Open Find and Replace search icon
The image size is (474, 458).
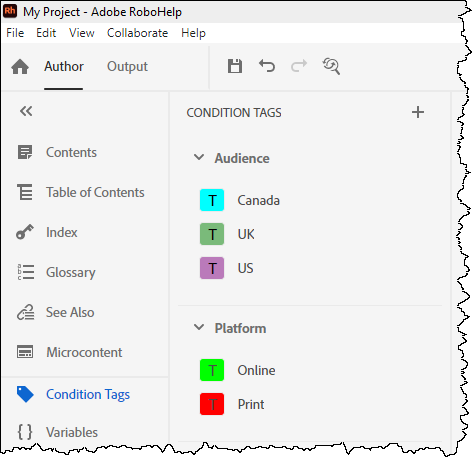[x=331, y=66]
